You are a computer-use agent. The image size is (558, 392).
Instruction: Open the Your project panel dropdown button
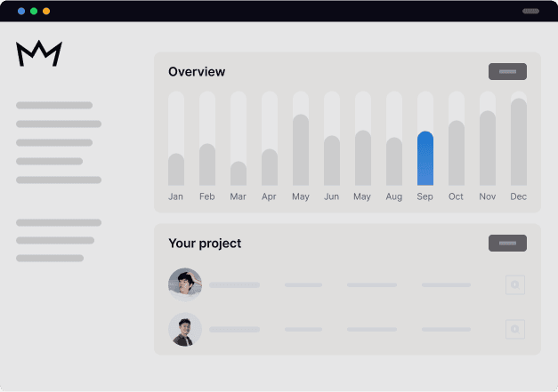tap(507, 243)
